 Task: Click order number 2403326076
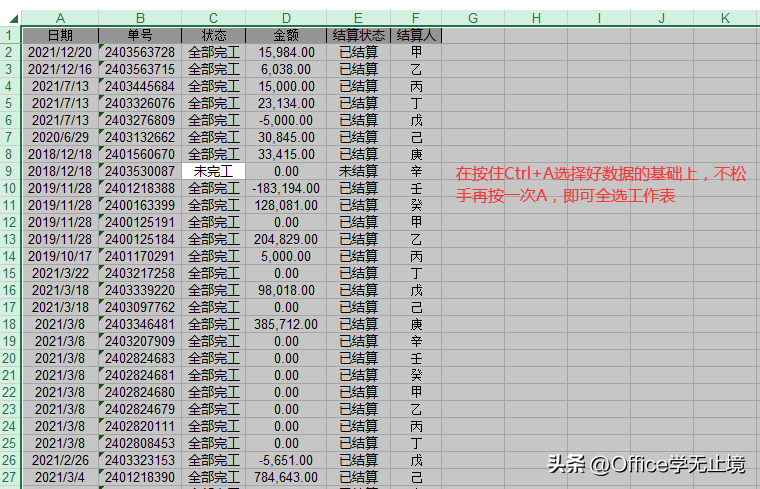point(140,103)
